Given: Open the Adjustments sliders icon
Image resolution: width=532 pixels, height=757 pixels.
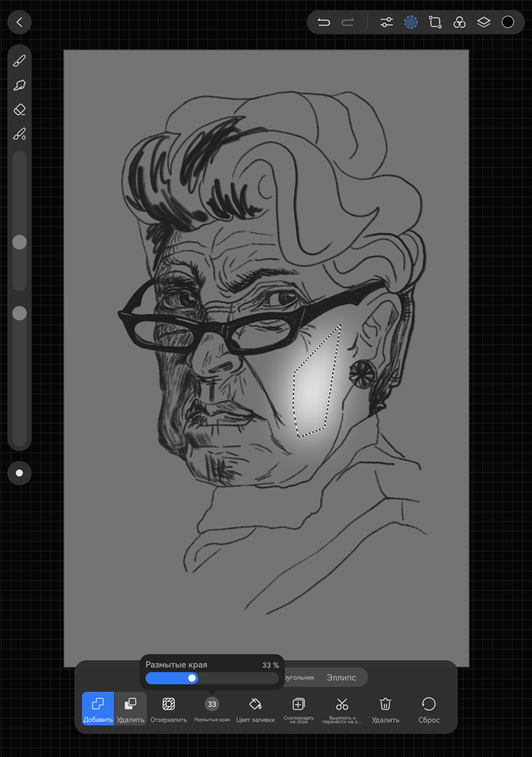Looking at the screenshot, I should pyautogui.click(x=387, y=22).
